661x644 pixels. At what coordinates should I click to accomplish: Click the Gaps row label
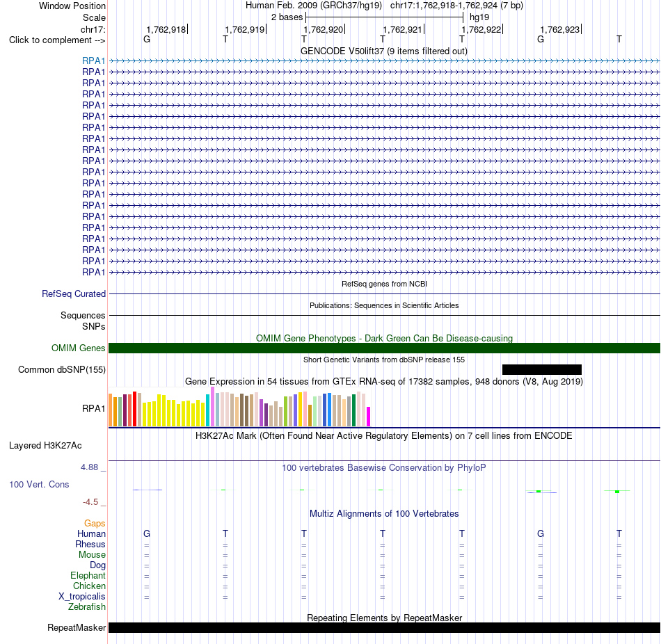click(x=95, y=523)
